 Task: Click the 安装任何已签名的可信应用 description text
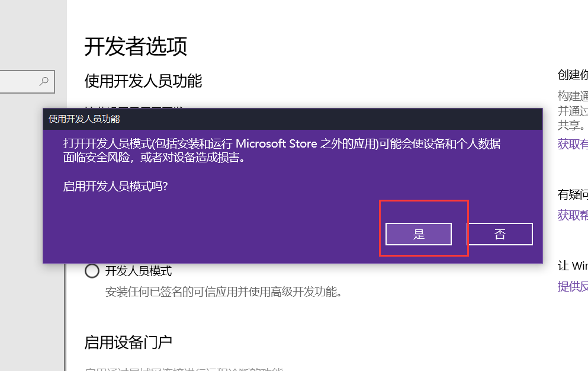223,292
